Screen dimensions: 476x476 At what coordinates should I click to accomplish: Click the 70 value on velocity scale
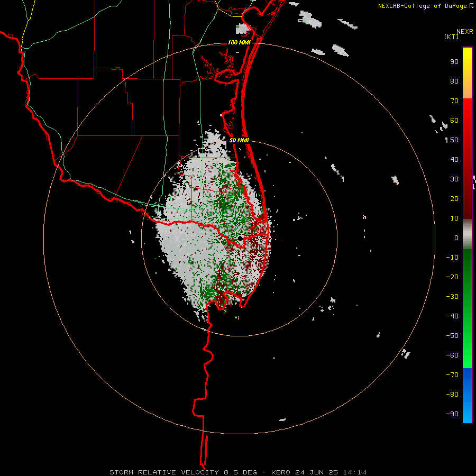click(454, 101)
